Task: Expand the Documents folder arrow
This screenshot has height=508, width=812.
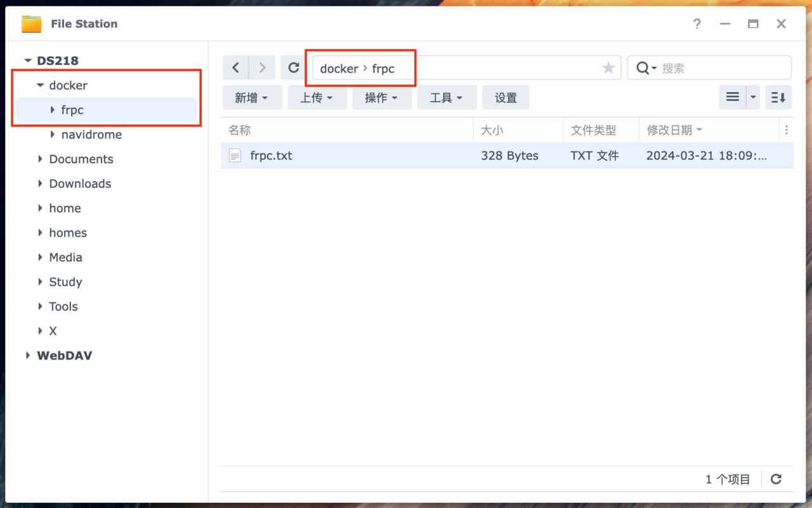Action: coord(41,159)
